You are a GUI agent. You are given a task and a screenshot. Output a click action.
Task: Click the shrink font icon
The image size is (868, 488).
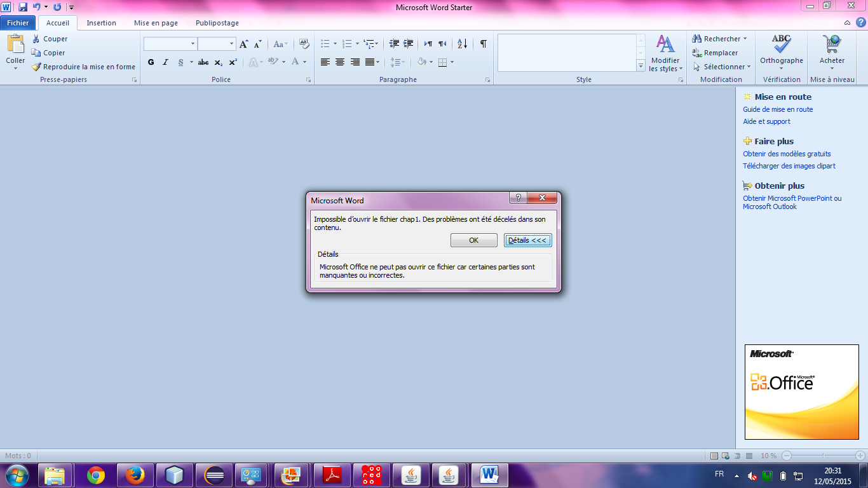coord(257,44)
